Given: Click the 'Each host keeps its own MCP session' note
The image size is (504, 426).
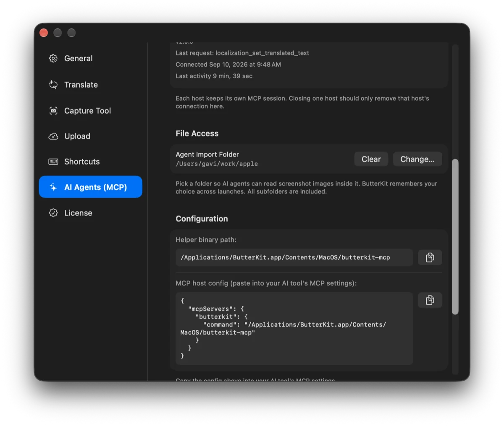Looking at the screenshot, I should (302, 102).
